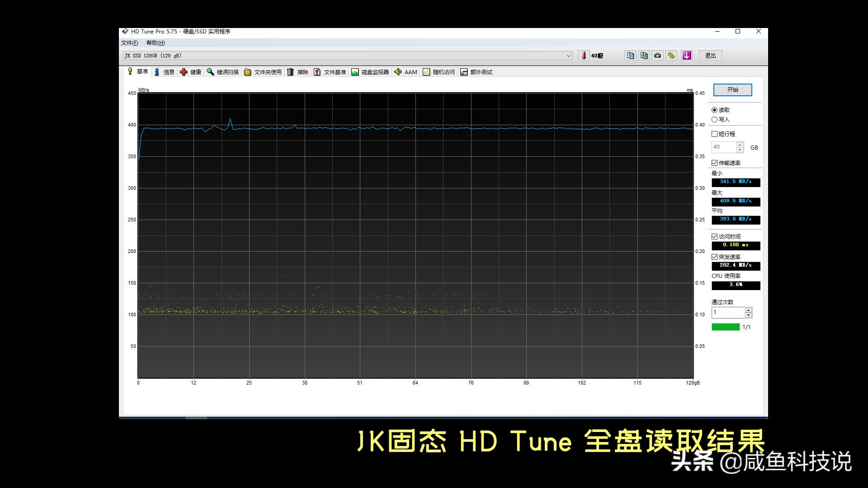The width and height of the screenshot is (868, 488).
Task: Enable the 短行程 checkbox
Action: click(715, 134)
